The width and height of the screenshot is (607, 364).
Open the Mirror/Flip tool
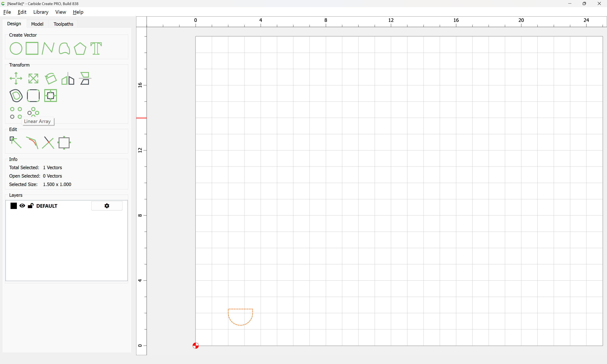click(68, 79)
